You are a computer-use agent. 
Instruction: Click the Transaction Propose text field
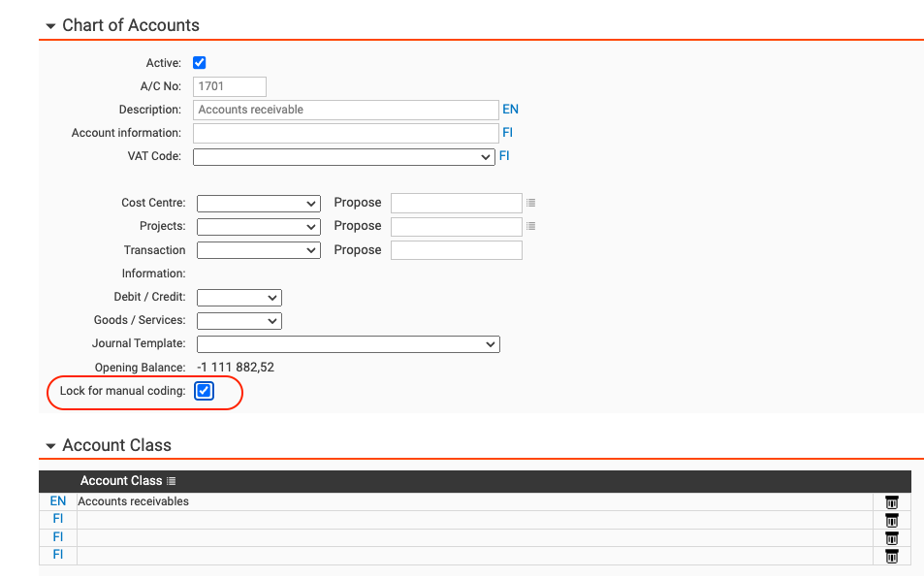(456, 250)
